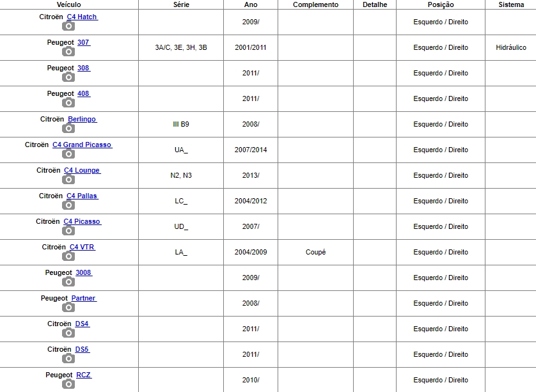Open the C4 VTR camera icon
Viewport: 536px width, 392px height.
(68, 256)
